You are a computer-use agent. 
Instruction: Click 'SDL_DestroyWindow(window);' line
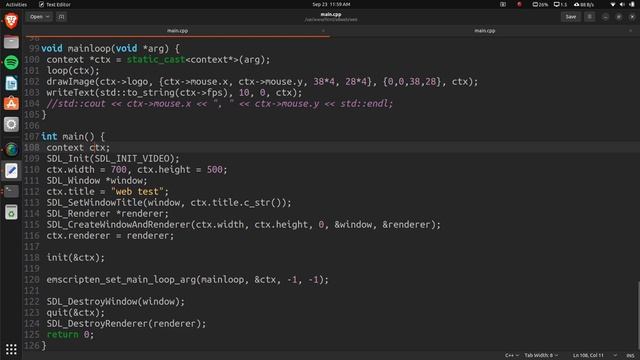click(116, 302)
